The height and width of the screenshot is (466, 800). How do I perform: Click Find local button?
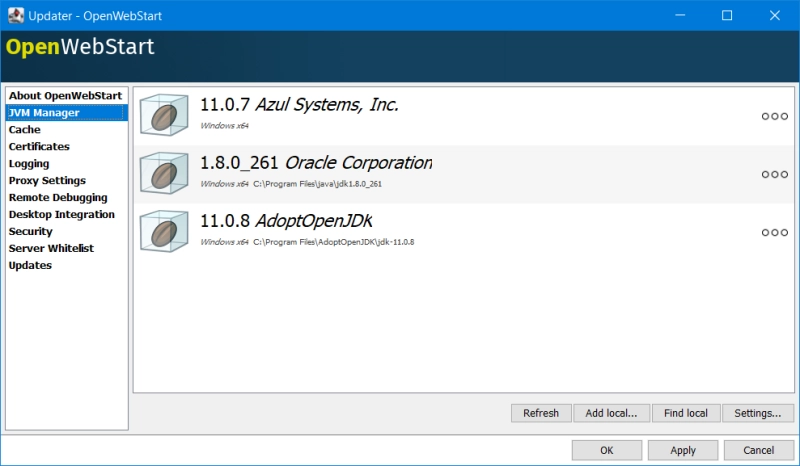(686, 413)
